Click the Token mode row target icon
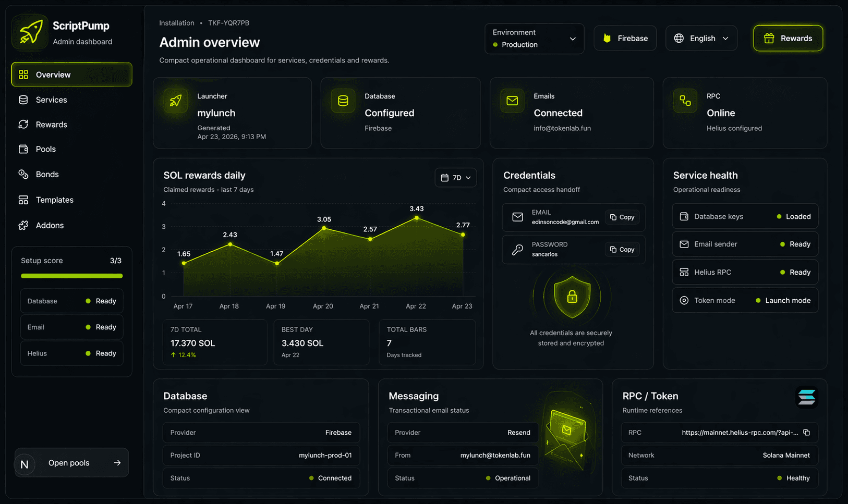848x504 pixels. pos(684,300)
